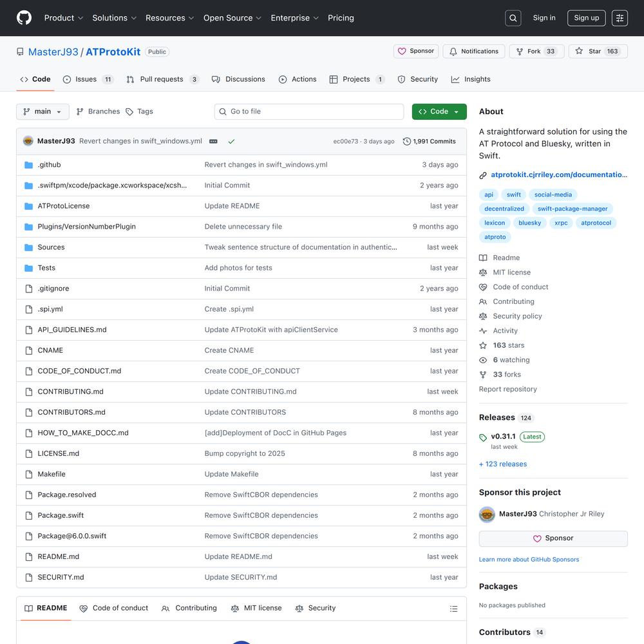This screenshot has width=644, height=644.
Task: Click the Notifications bell button
Action: pos(473,52)
